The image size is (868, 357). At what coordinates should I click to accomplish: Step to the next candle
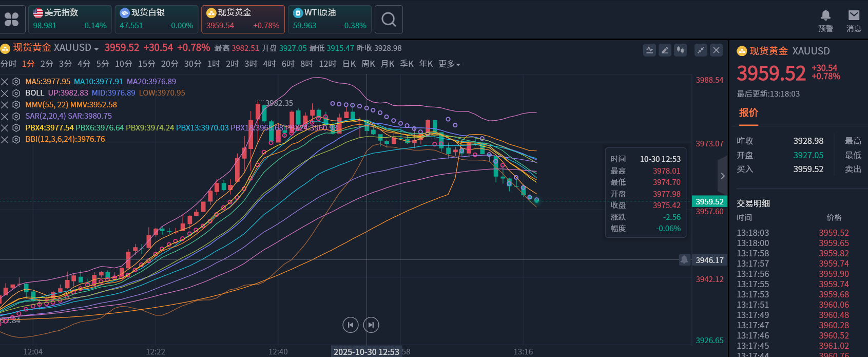[371, 325]
